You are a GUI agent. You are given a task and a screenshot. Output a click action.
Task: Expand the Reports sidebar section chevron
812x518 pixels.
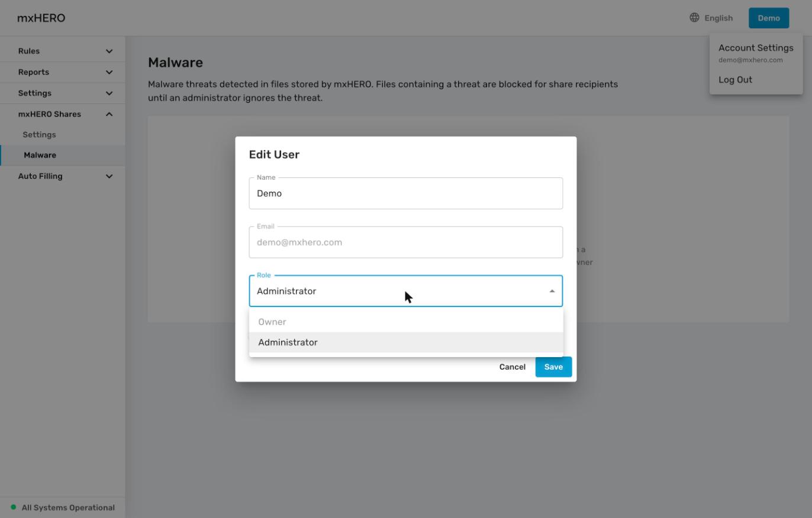(109, 72)
